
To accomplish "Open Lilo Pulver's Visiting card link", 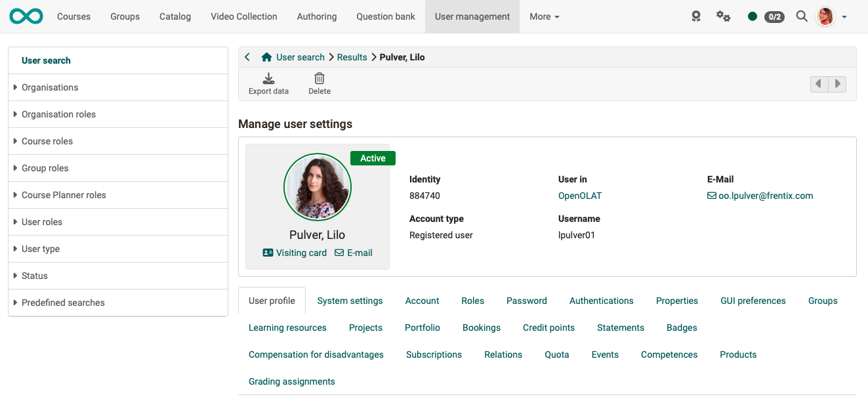I will pos(300,253).
